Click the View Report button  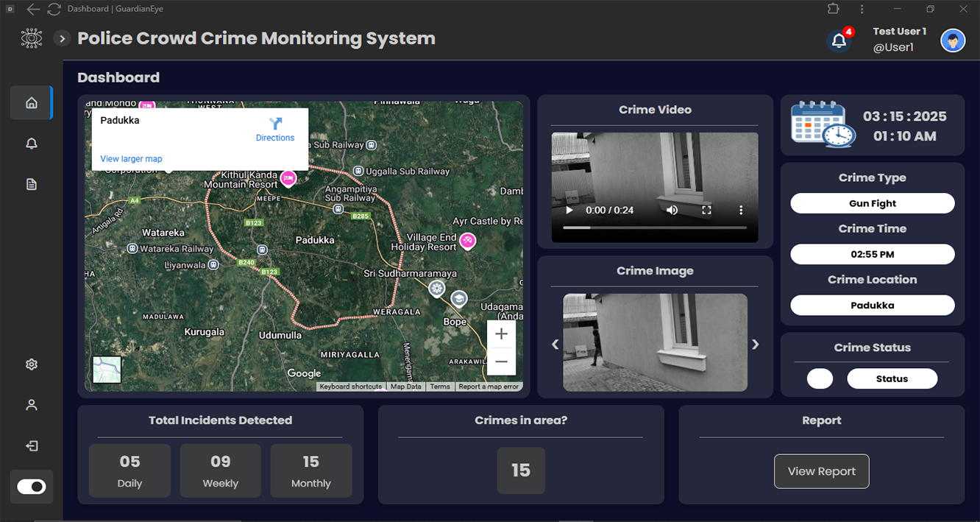click(x=822, y=471)
